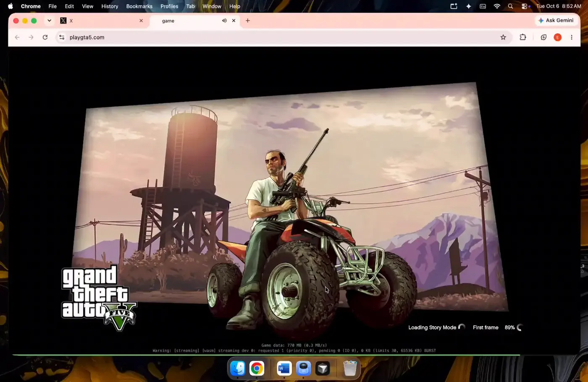Open the File menu

[x=52, y=6]
